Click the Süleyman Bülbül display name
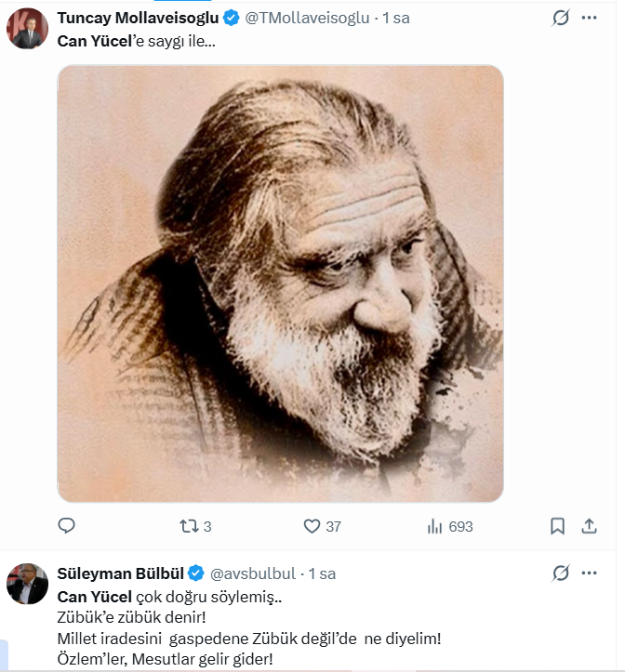The height and width of the screenshot is (672, 625). click(x=120, y=573)
